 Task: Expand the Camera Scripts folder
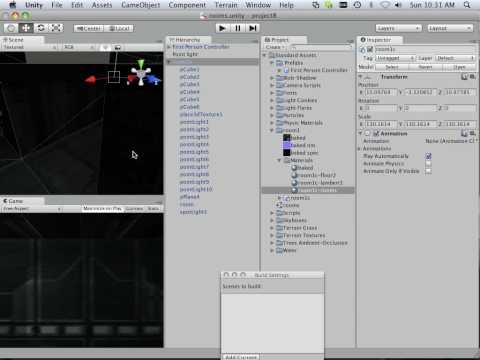[x=272, y=85]
